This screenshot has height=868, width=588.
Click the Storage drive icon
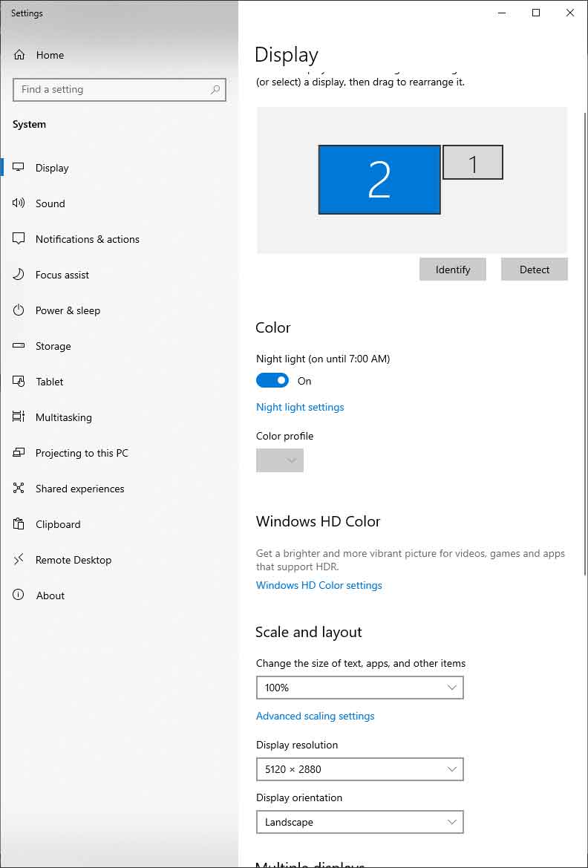(19, 346)
